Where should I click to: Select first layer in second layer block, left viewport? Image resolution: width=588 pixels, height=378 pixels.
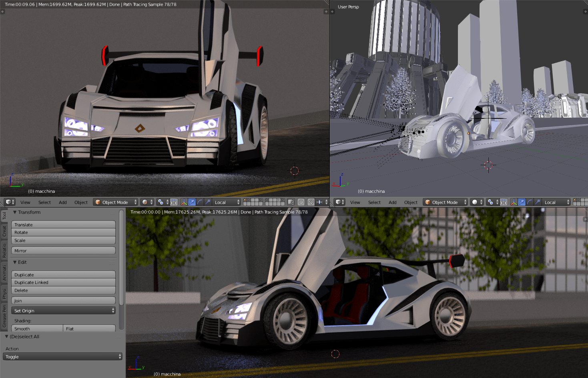point(267,200)
